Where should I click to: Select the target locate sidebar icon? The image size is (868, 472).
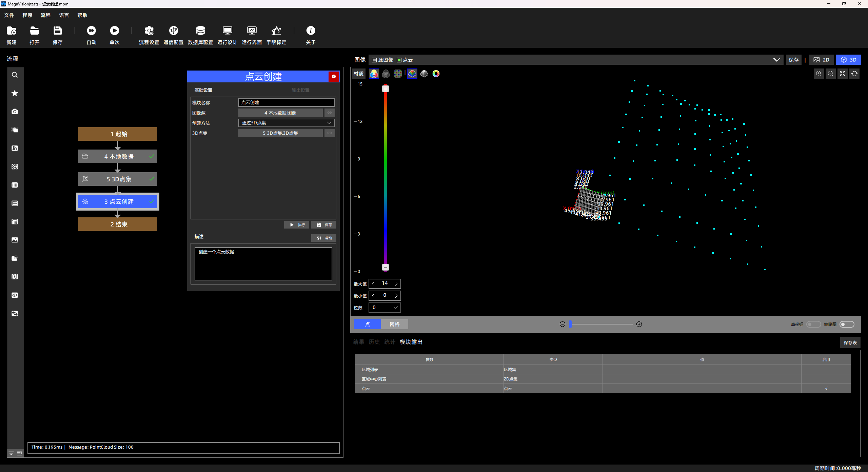pyautogui.click(x=15, y=166)
